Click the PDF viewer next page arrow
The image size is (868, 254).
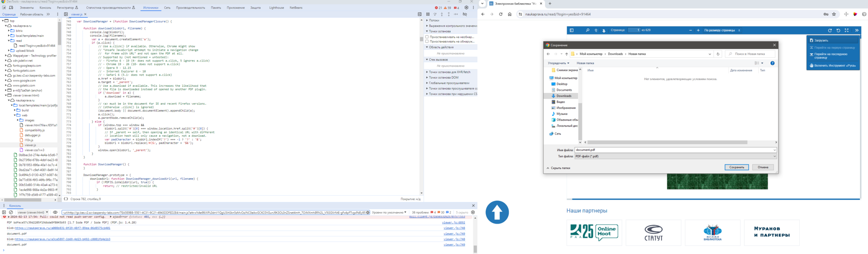coord(604,30)
